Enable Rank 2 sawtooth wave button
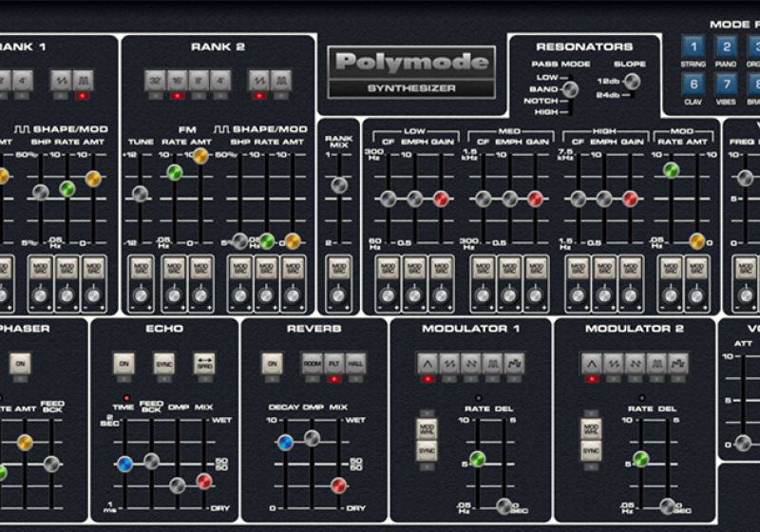760x532 pixels. pos(259,81)
